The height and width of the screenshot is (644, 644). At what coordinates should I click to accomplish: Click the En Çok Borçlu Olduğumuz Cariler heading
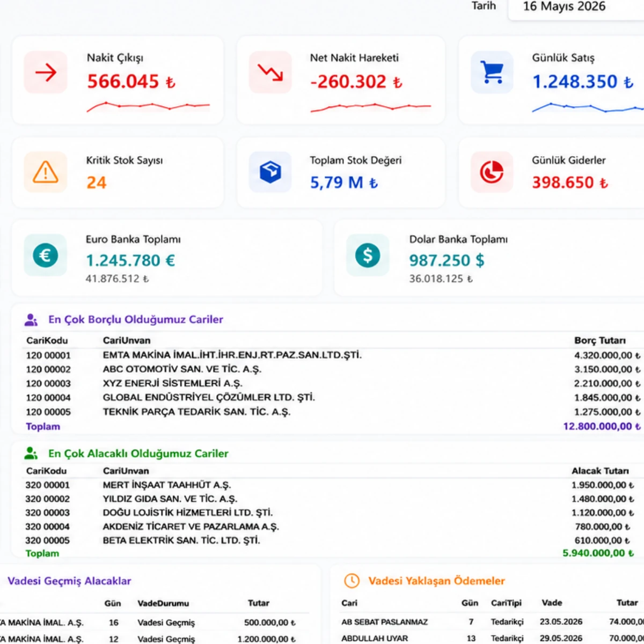coord(135,319)
